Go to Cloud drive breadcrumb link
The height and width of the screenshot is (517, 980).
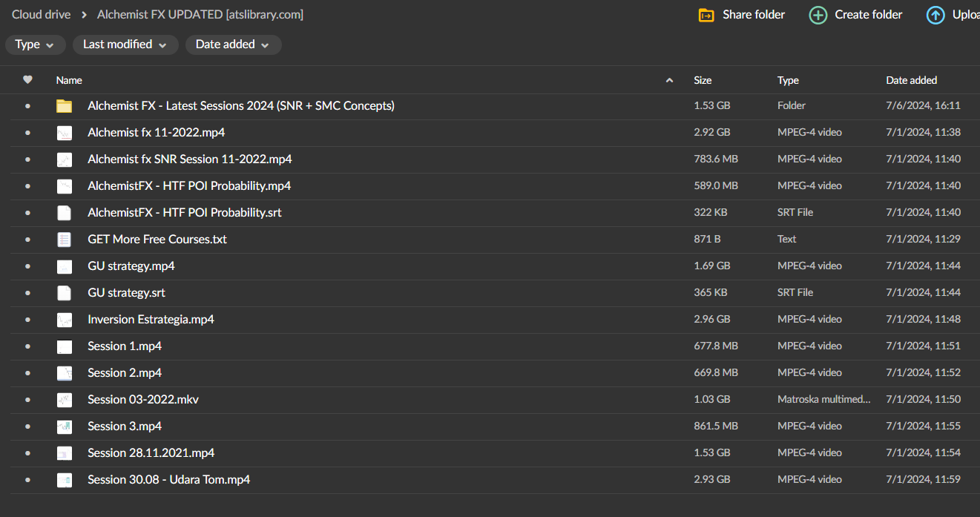pyautogui.click(x=41, y=15)
